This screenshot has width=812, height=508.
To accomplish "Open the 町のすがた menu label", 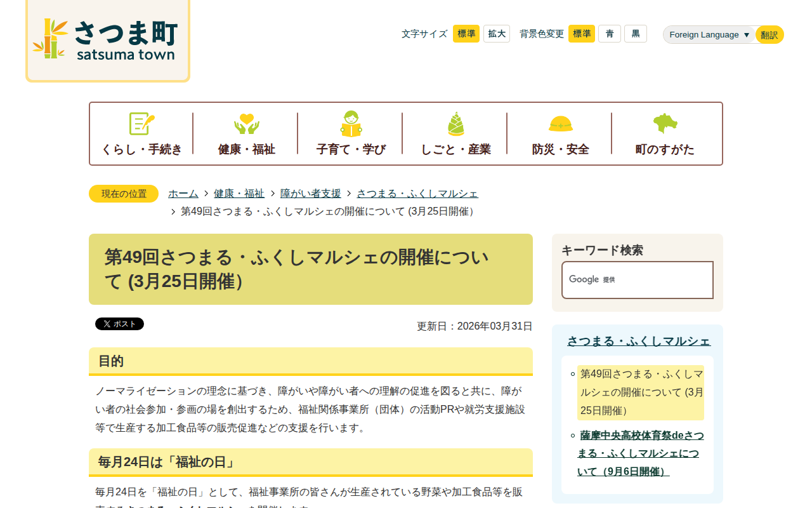I will click(x=665, y=149).
